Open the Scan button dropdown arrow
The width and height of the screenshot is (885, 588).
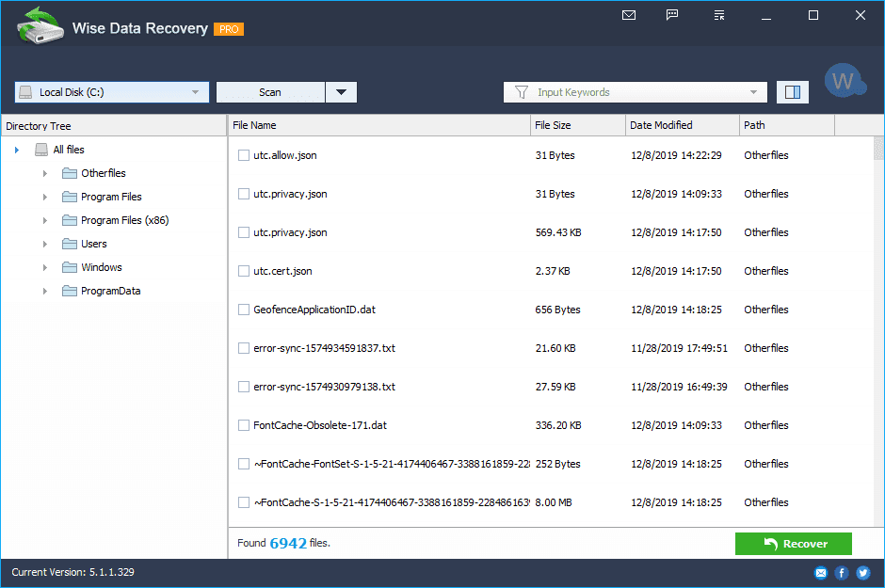341,91
